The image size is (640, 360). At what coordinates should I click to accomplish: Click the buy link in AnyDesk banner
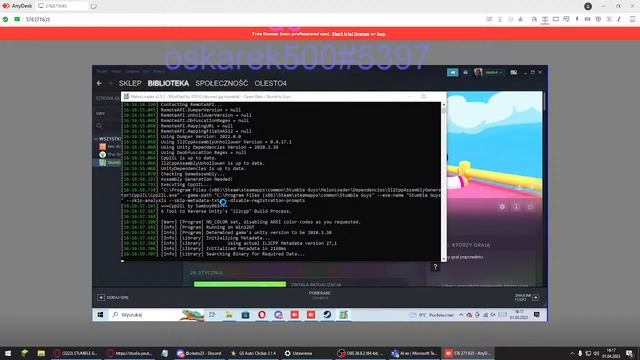381,34
